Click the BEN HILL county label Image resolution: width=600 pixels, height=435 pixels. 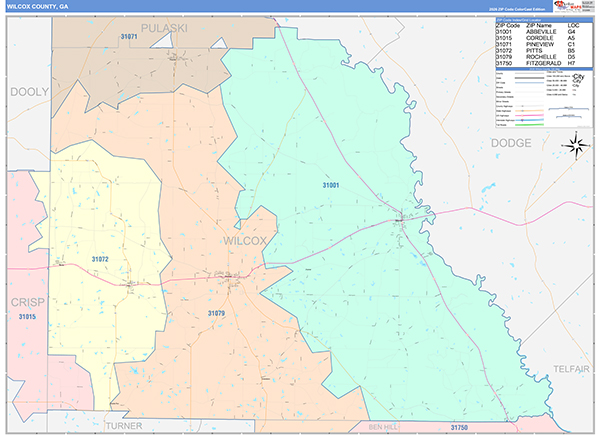pos(383,427)
